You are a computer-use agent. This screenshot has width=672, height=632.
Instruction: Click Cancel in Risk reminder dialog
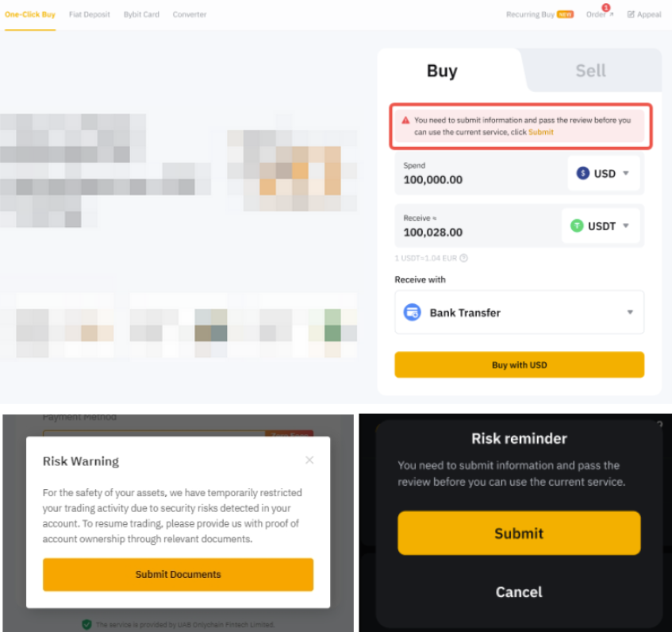(519, 592)
